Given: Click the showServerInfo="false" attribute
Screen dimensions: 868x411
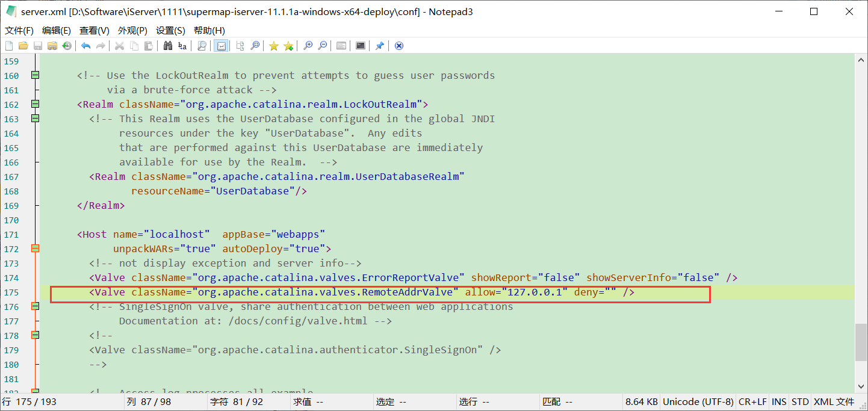Looking at the screenshot, I should click(x=653, y=278).
